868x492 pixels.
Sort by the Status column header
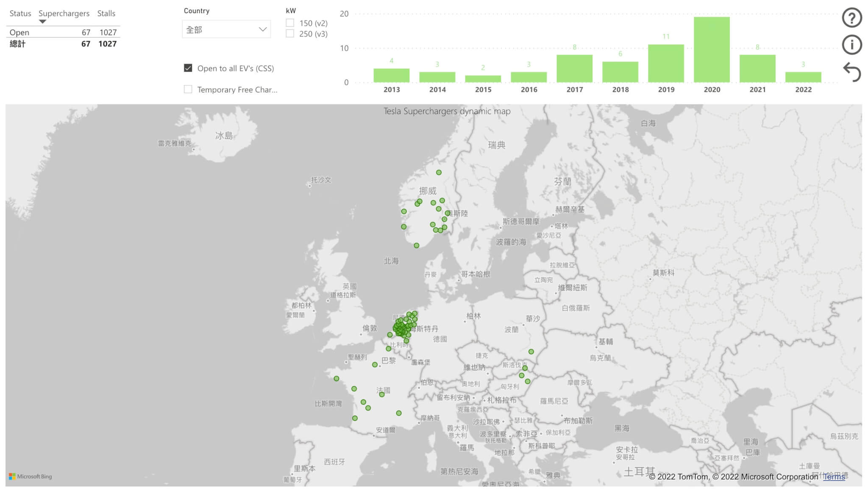(20, 14)
